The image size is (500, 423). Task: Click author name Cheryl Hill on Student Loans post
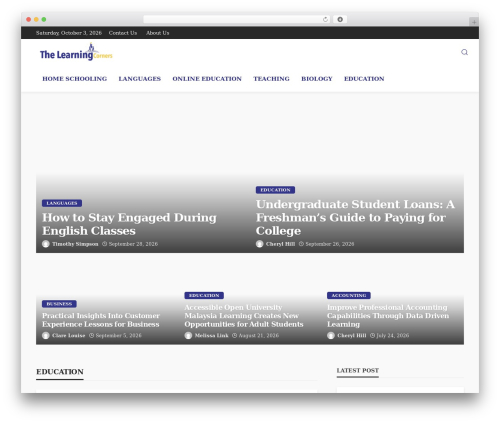point(280,244)
